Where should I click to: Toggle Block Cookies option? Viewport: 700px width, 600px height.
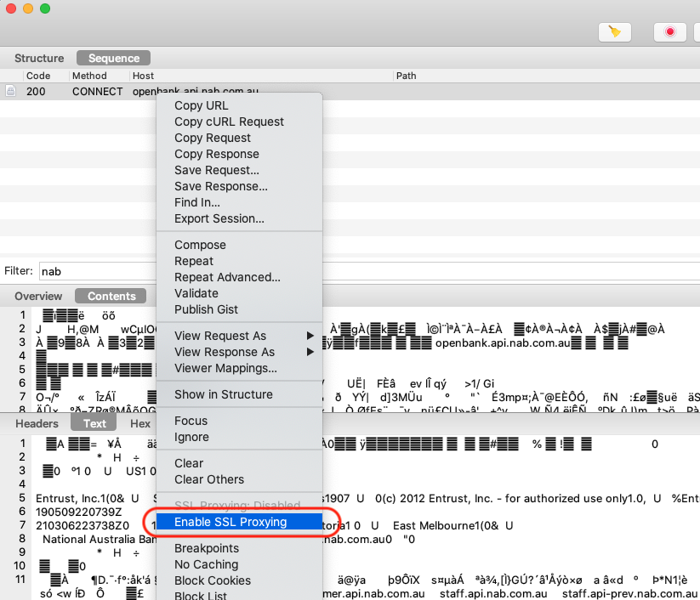[213, 580]
